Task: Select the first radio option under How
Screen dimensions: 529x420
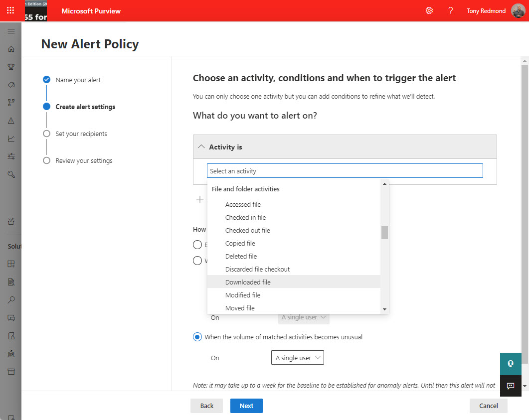Action: click(197, 245)
